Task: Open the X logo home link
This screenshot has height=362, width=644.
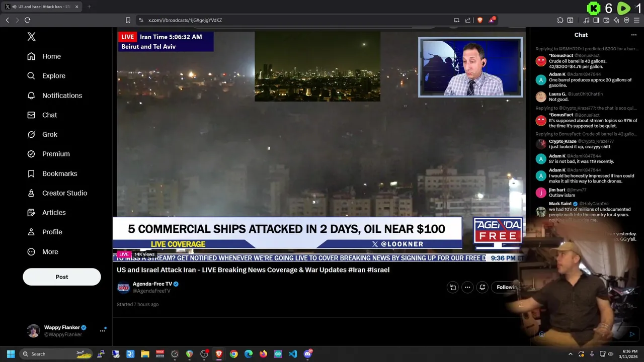Action: click(x=31, y=37)
